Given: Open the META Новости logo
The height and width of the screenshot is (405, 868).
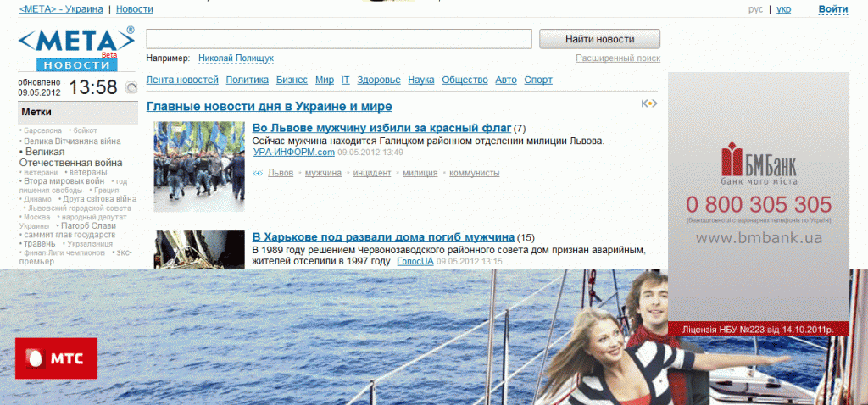Looking at the screenshot, I should (76, 48).
